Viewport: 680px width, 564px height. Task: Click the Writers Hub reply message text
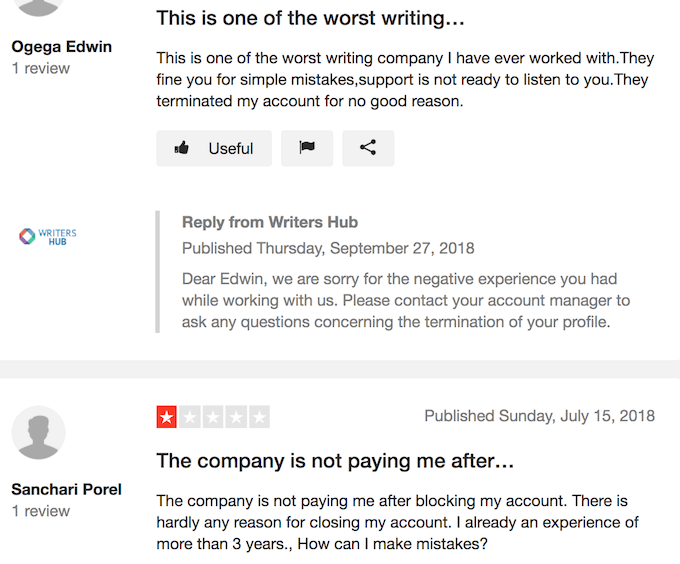406,300
